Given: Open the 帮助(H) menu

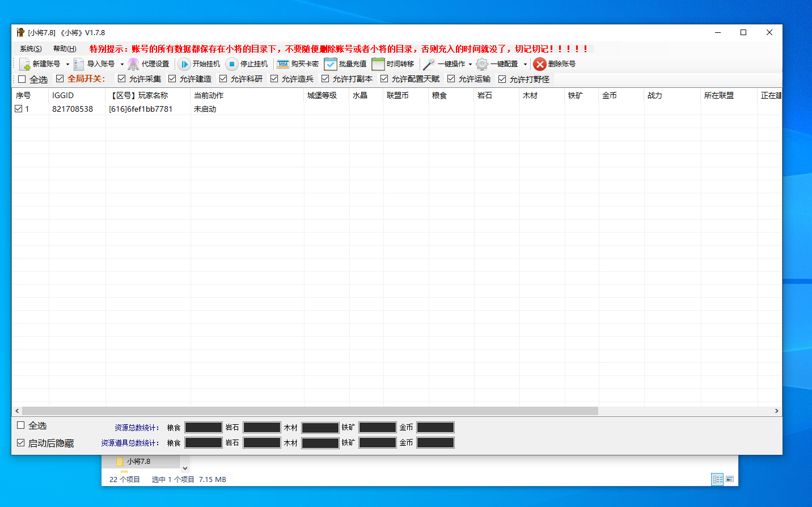Looking at the screenshot, I should (x=65, y=49).
